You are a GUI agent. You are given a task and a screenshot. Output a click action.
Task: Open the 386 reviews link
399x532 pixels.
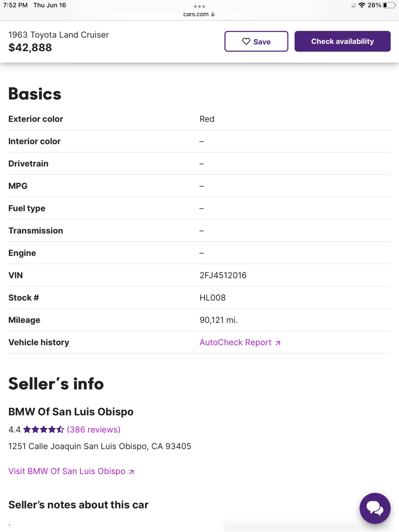tap(94, 429)
